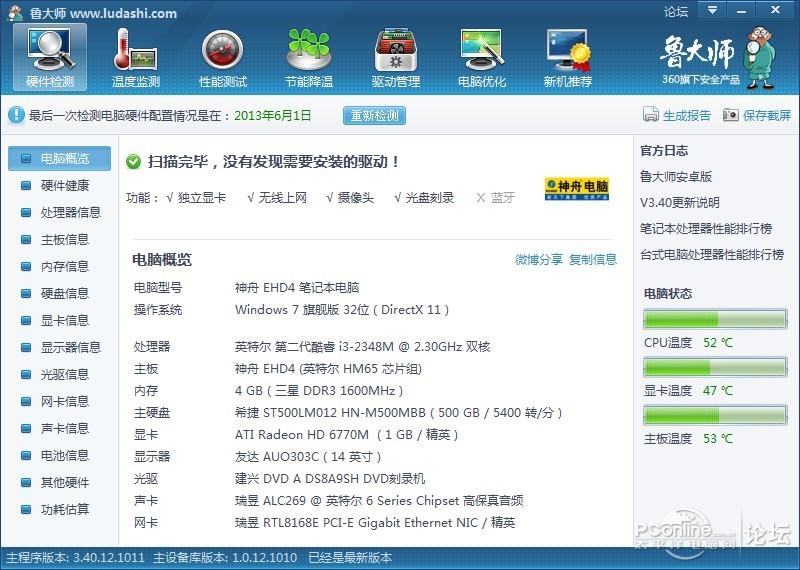Click the ALC269 sound card value
Screen dimensions: 800x570
(379, 501)
